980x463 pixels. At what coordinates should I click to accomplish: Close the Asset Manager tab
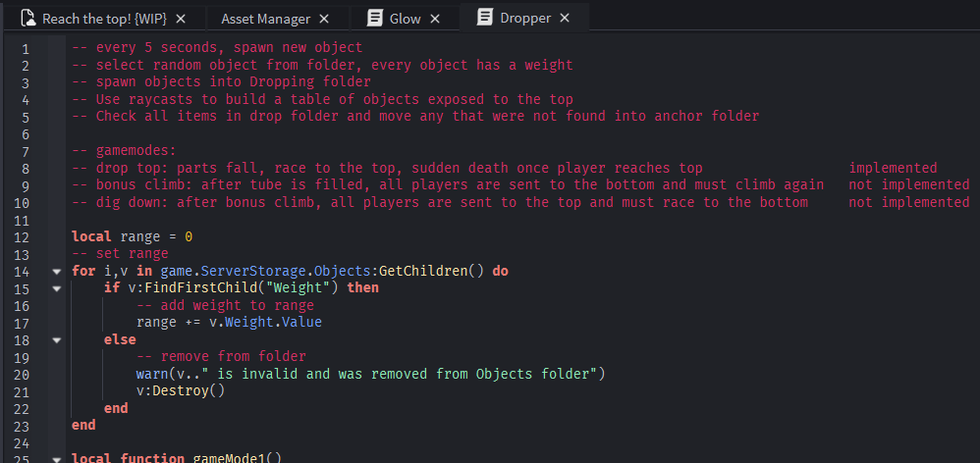[x=325, y=19]
